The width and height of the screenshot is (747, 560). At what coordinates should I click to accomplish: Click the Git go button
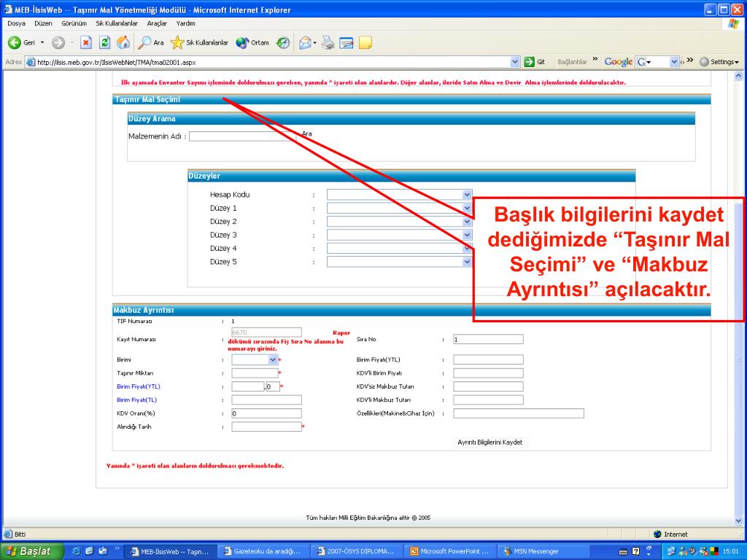[x=535, y=62]
